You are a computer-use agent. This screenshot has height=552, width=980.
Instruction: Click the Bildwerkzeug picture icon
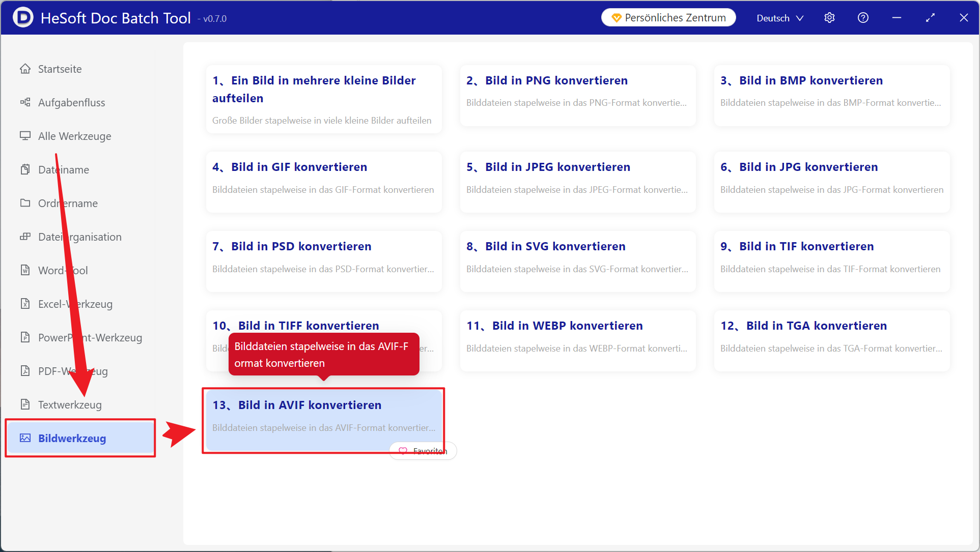click(25, 438)
